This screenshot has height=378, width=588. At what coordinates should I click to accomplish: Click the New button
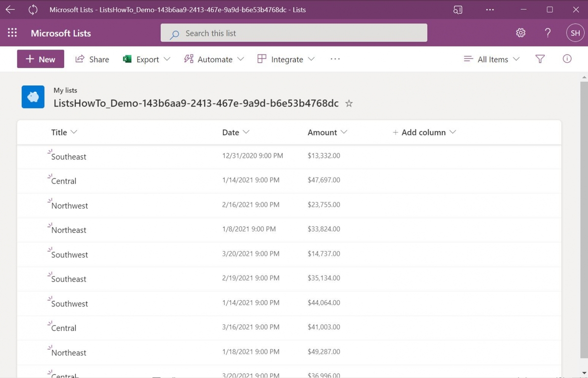[40, 59]
